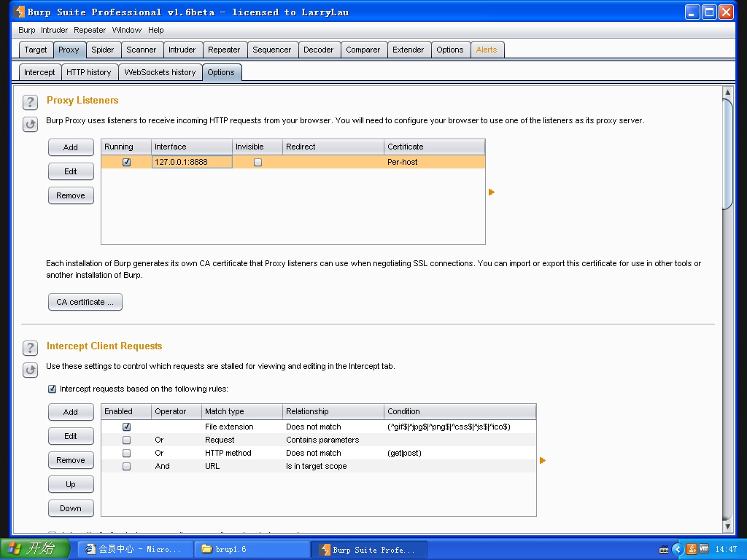Toggle Intercept requests based on rules checkbox
747x560 pixels.
(53, 389)
